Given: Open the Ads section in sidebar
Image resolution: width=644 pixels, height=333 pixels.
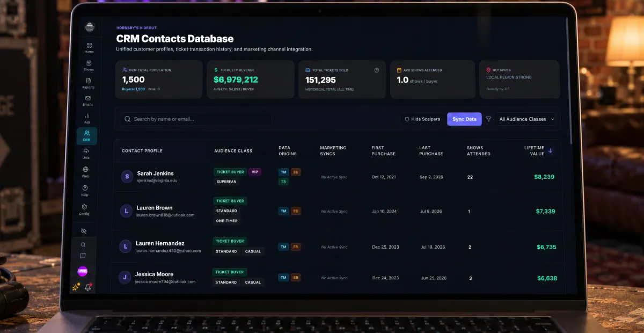Looking at the screenshot, I should [87, 118].
